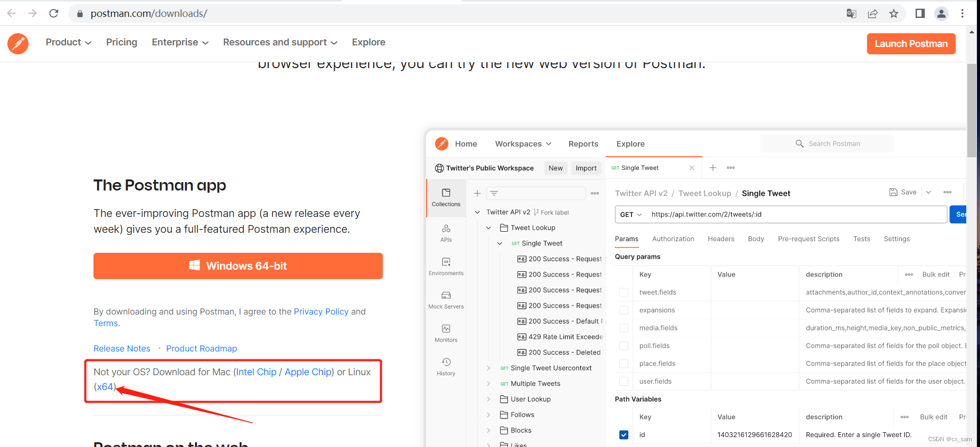Reload the page with the refresh icon
This screenshot has height=447, width=980.
click(x=53, y=13)
